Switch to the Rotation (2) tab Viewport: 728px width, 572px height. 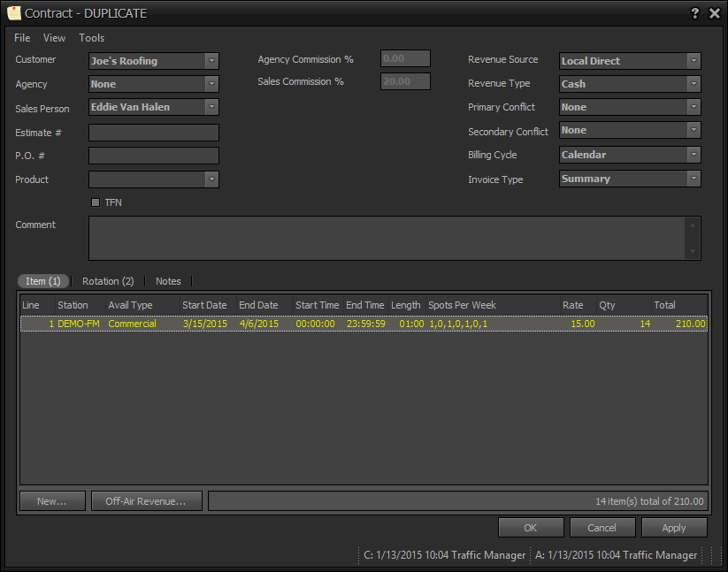coord(108,281)
